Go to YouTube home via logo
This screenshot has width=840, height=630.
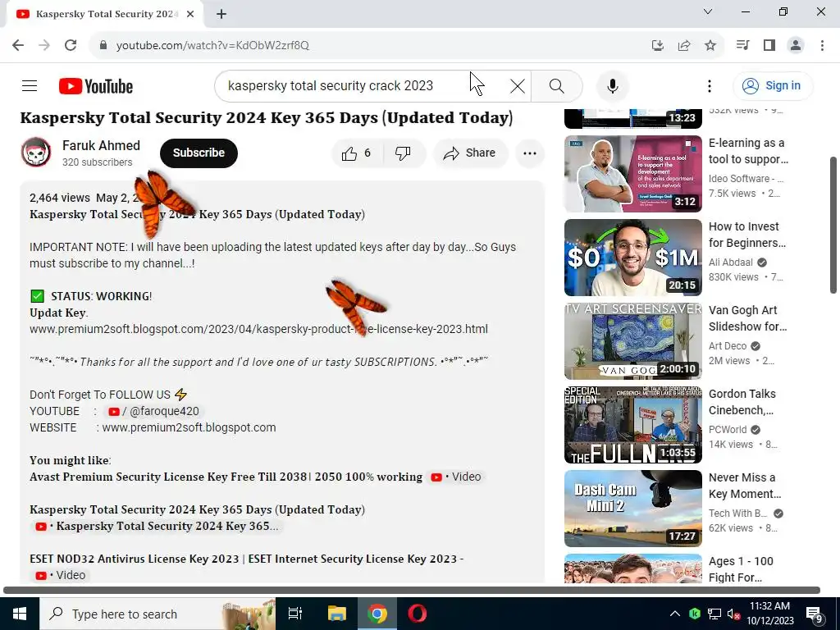(x=96, y=86)
